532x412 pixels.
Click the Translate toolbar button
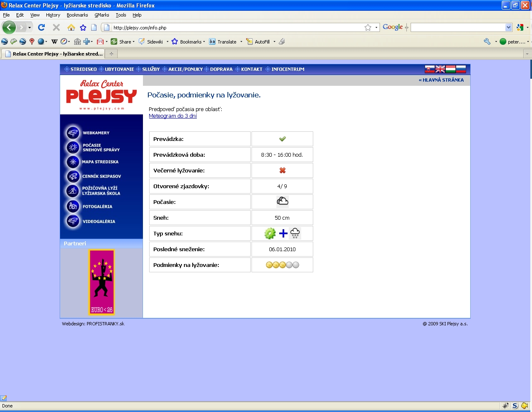(223, 41)
